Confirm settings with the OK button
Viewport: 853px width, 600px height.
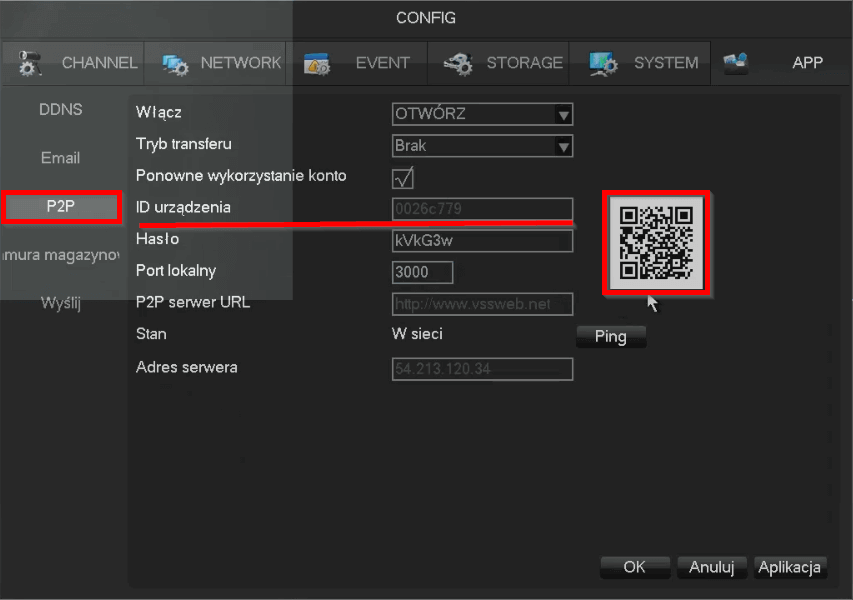[x=634, y=567]
